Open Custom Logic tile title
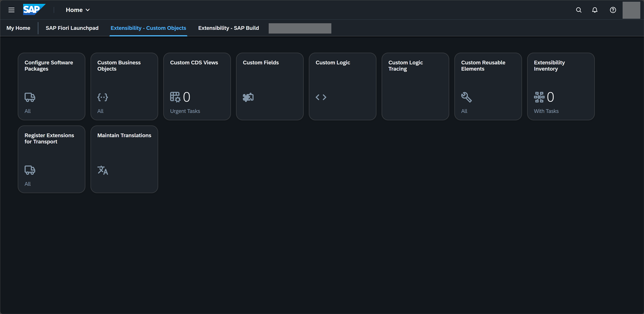644x314 pixels. (333, 62)
